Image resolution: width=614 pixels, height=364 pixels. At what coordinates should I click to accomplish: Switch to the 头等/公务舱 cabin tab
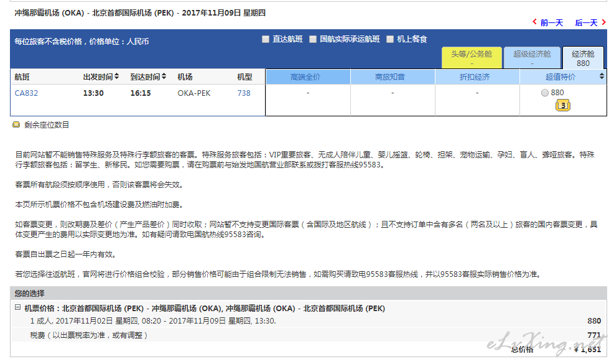point(471,58)
